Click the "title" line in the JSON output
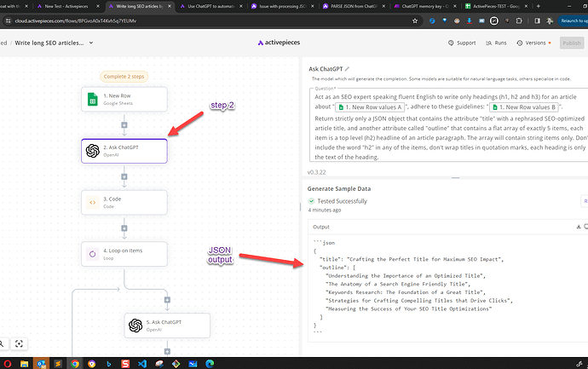The width and height of the screenshot is (588, 369). (412, 259)
